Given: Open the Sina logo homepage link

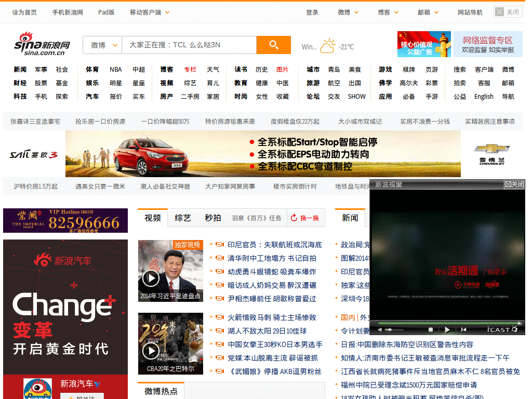Looking at the screenshot, I should point(42,44).
